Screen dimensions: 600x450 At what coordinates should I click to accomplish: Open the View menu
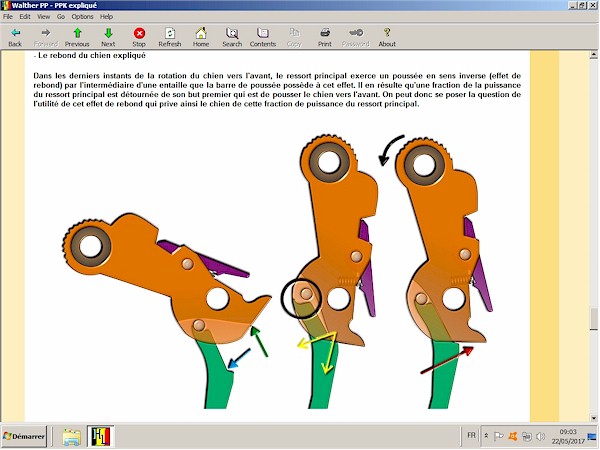(43, 16)
